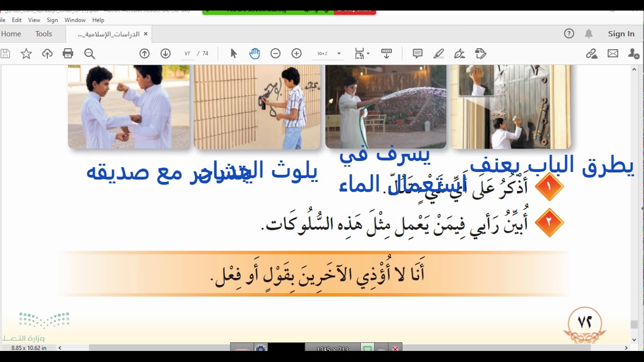Click the boy spraying wall photo

click(x=257, y=107)
